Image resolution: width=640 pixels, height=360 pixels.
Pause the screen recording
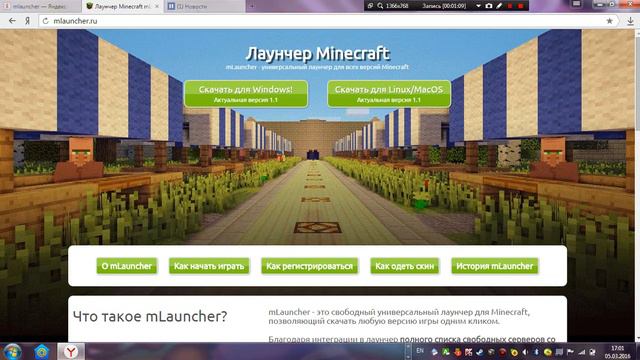click(x=510, y=6)
